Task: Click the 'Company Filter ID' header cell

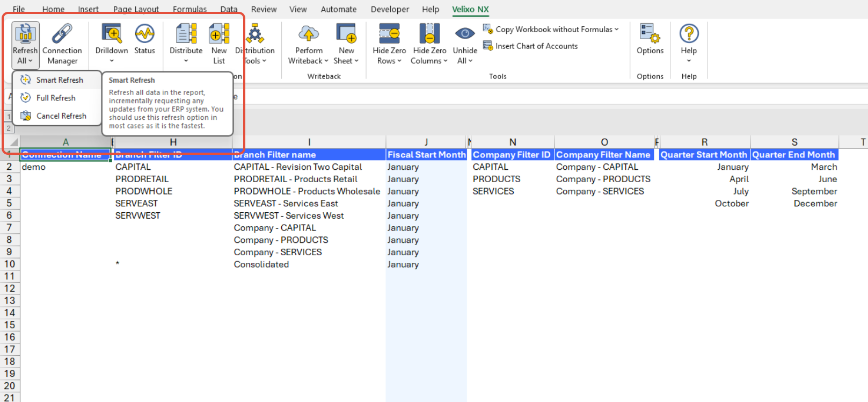Action: point(513,155)
